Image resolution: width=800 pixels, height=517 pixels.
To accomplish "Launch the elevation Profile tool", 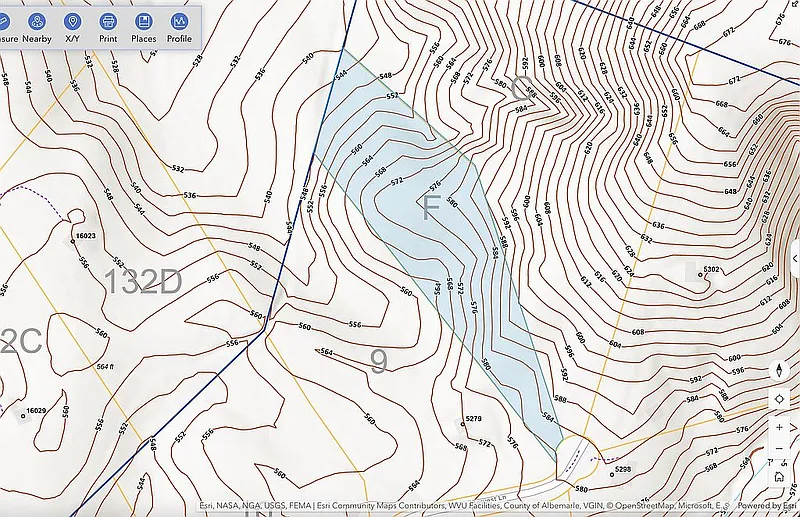I will click(179, 27).
